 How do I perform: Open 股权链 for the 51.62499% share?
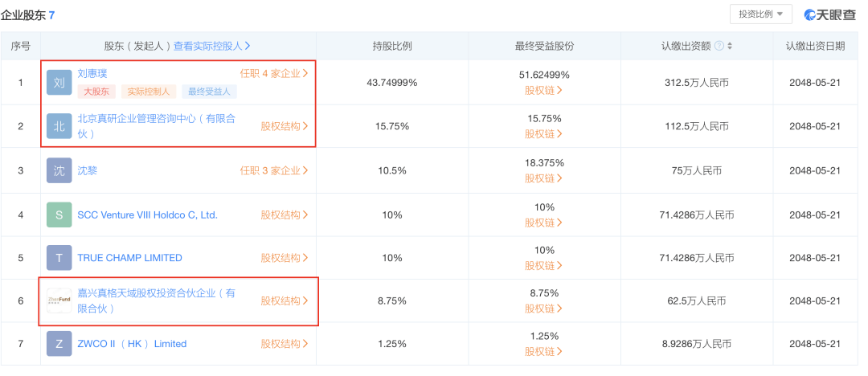pos(543,90)
